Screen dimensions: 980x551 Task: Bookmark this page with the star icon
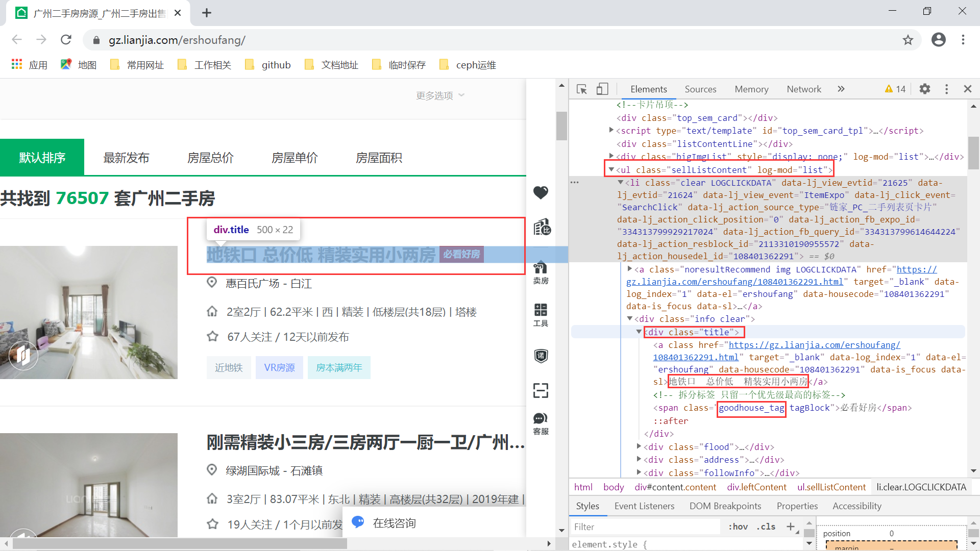(908, 40)
